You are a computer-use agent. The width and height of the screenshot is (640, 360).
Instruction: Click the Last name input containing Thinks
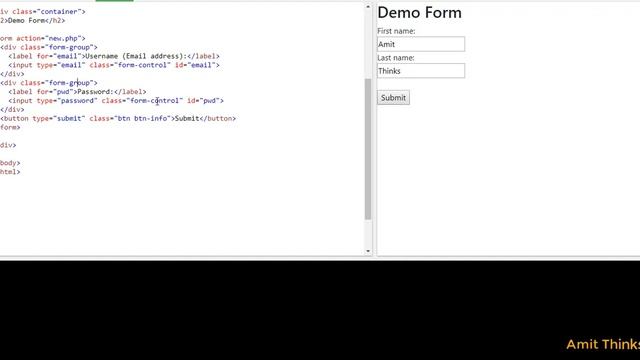(x=421, y=71)
